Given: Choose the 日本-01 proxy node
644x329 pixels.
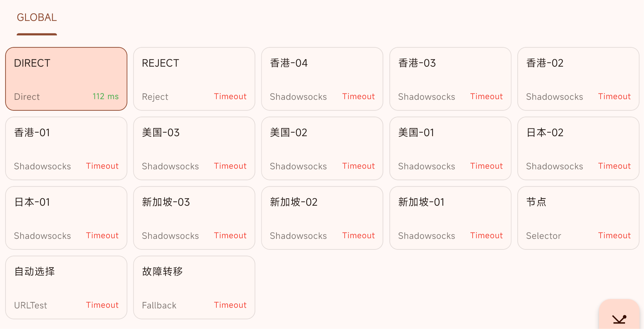Looking at the screenshot, I should (x=66, y=218).
